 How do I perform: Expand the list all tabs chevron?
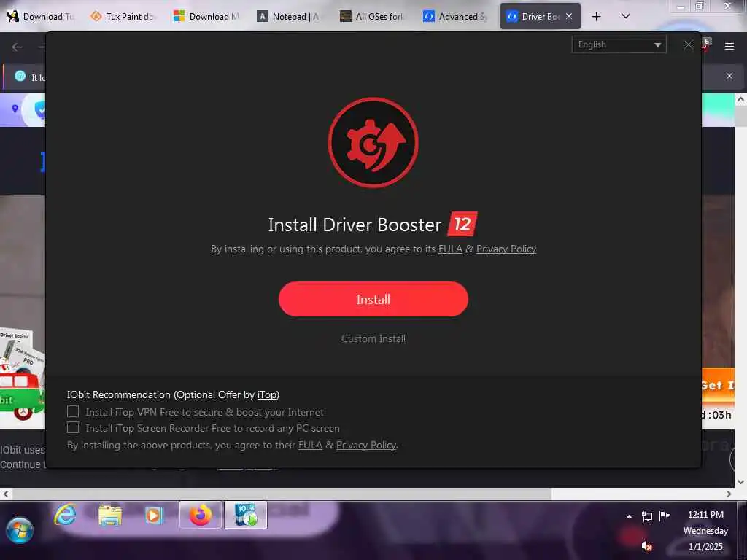(x=626, y=16)
